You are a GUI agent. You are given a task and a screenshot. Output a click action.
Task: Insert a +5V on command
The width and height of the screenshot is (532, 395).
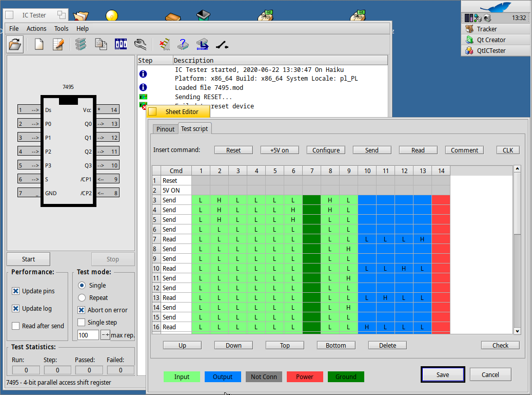(x=279, y=151)
